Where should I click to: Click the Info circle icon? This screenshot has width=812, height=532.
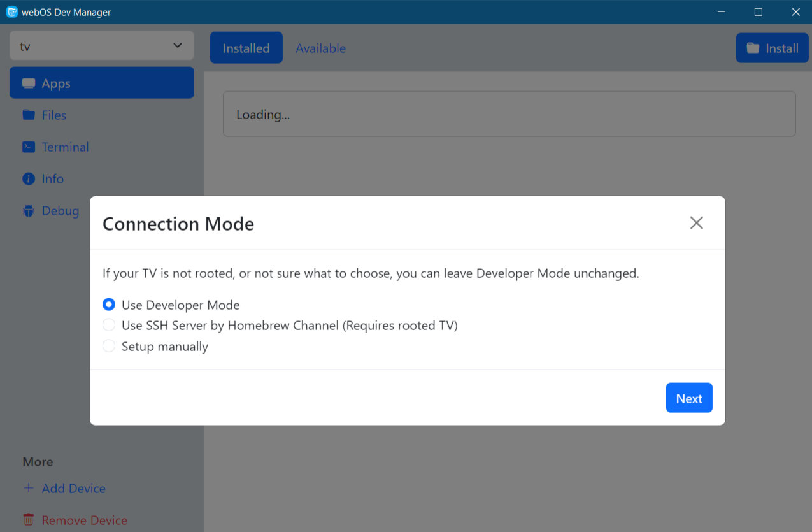click(29, 179)
